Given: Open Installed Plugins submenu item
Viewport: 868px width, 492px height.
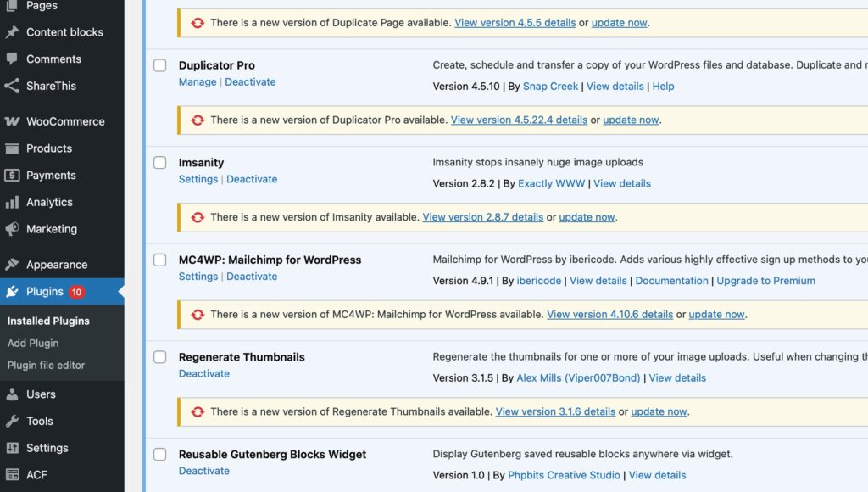Looking at the screenshot, I should [48, 321].
